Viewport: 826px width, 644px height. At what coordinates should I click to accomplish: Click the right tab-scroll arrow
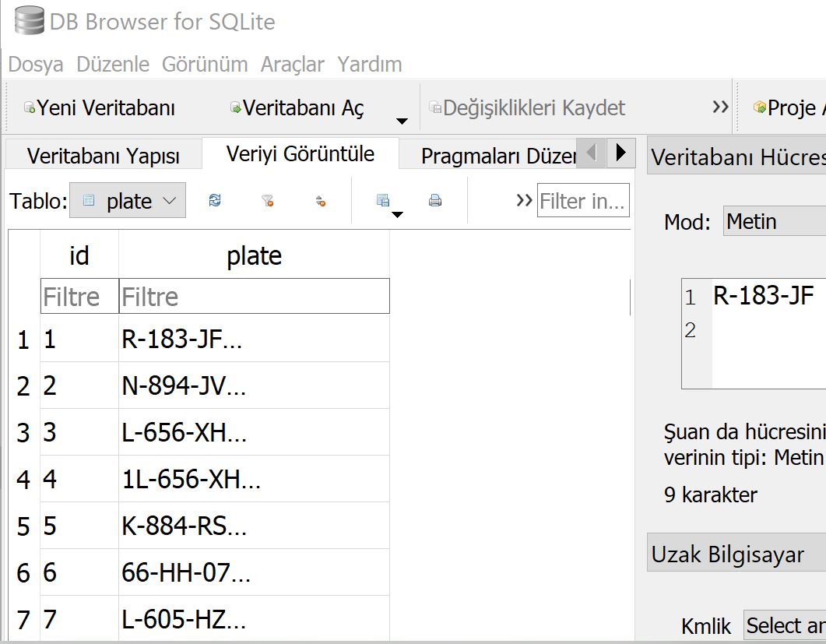[620, 153]
